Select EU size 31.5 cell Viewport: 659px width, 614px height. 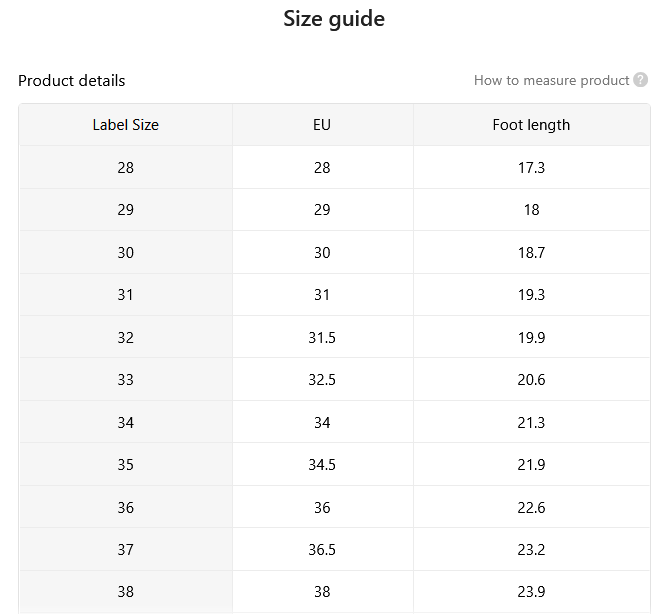point(322,337)
